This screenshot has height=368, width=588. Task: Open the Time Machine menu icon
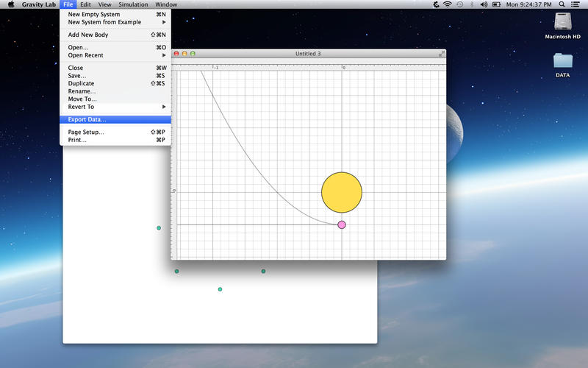tap(460, 4)
